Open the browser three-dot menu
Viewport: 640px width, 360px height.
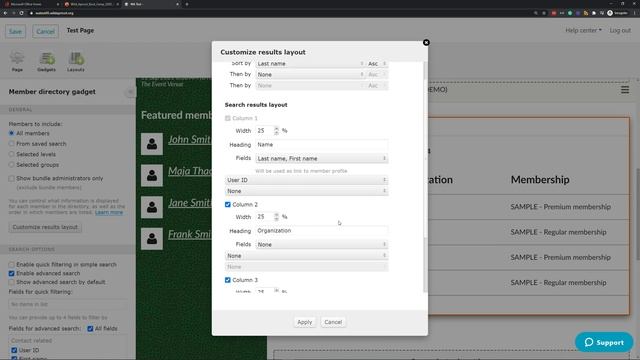pos(634,13)
